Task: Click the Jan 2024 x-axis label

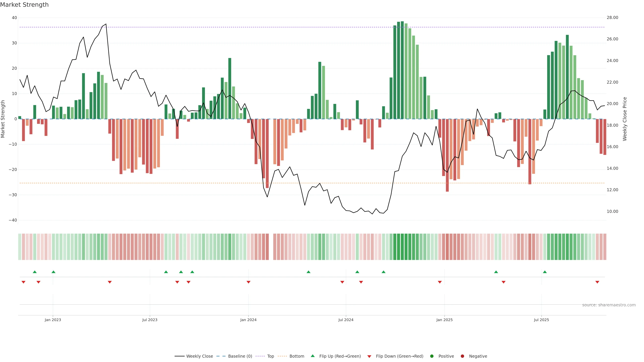Action: pyautogui.click(x=248, y=320)
